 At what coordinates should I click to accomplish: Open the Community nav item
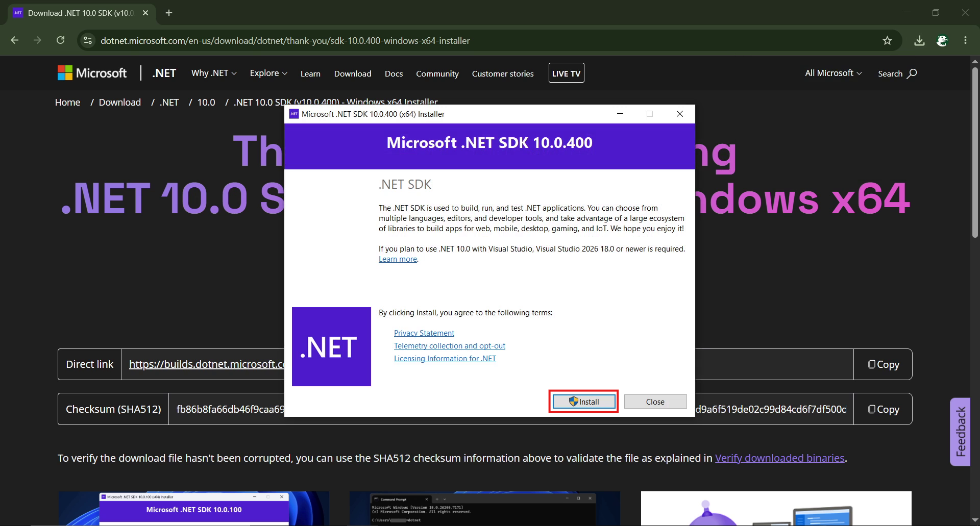point(437,73)
